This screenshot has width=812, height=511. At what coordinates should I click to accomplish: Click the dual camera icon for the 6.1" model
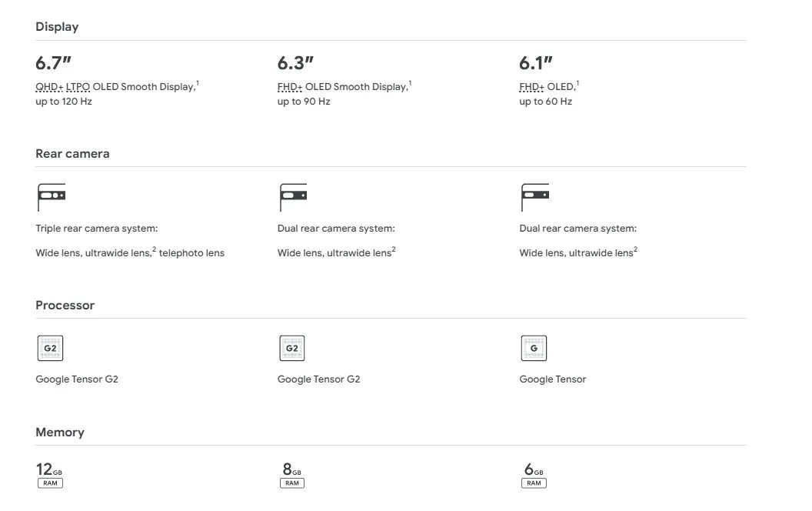534,196
